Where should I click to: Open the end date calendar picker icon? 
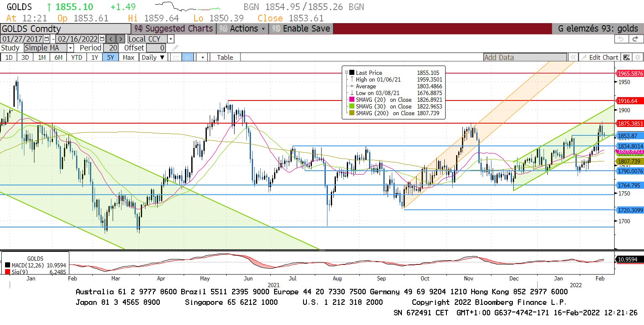tap(101, 39)
